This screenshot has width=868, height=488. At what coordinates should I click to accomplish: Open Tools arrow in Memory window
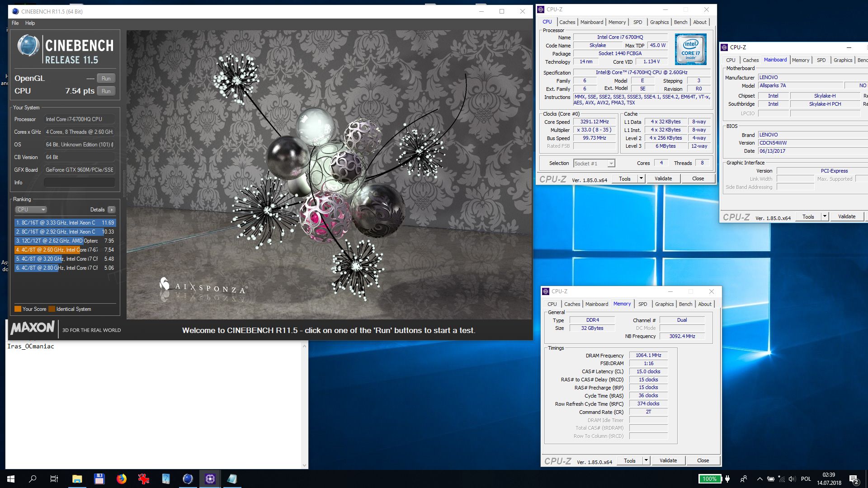pyautogui.click(x=646, y=461)
